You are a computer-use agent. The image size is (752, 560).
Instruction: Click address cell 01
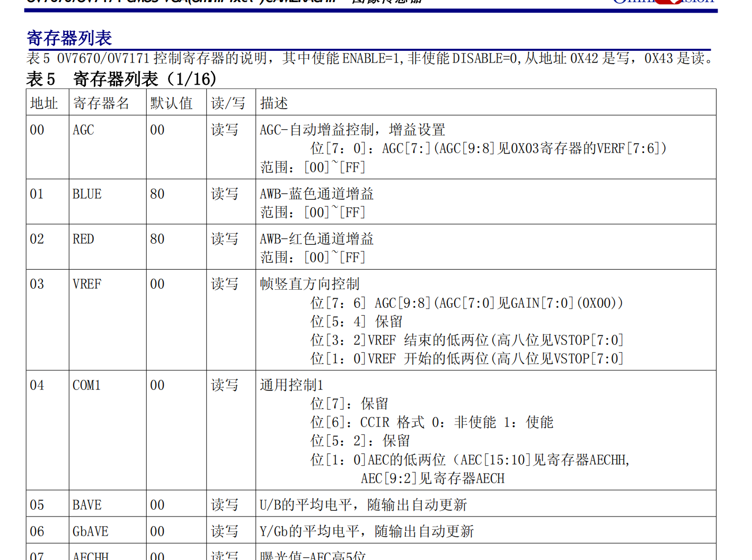click(x=37, y=194)
